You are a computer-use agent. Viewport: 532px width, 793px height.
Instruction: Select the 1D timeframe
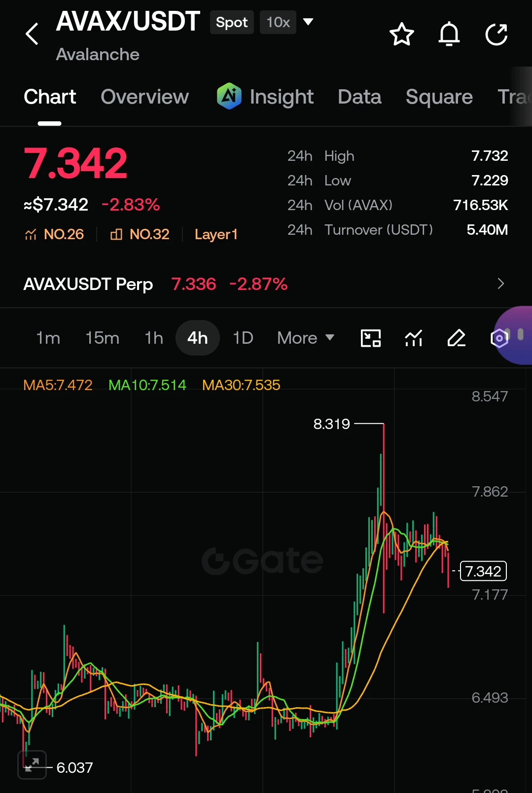(243, 338)
